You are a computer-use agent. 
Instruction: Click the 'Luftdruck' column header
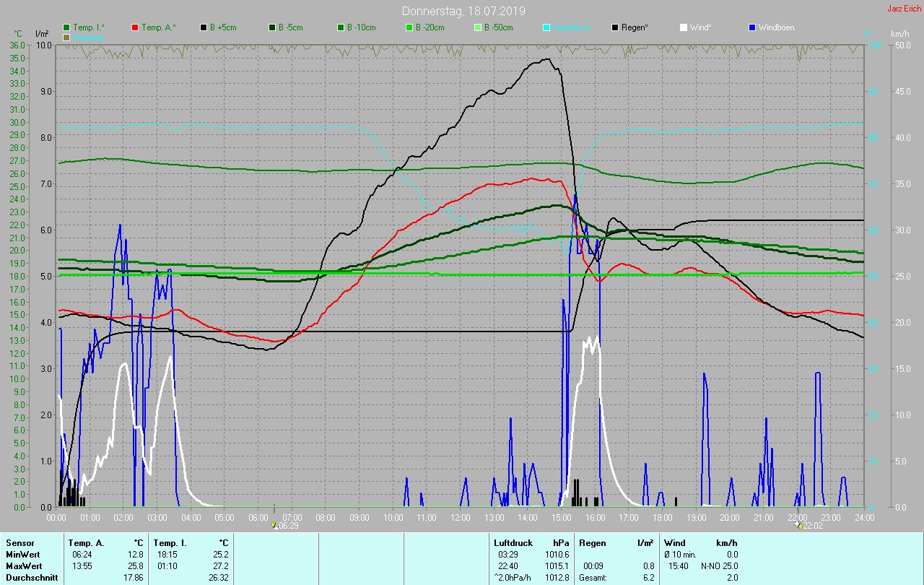(x=513, y=543)
